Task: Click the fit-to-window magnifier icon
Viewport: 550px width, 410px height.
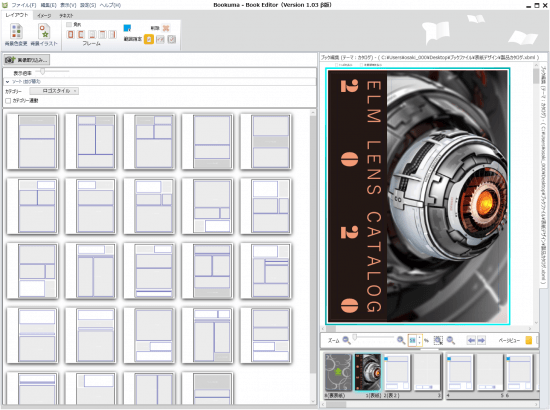Action: point(451,340)
